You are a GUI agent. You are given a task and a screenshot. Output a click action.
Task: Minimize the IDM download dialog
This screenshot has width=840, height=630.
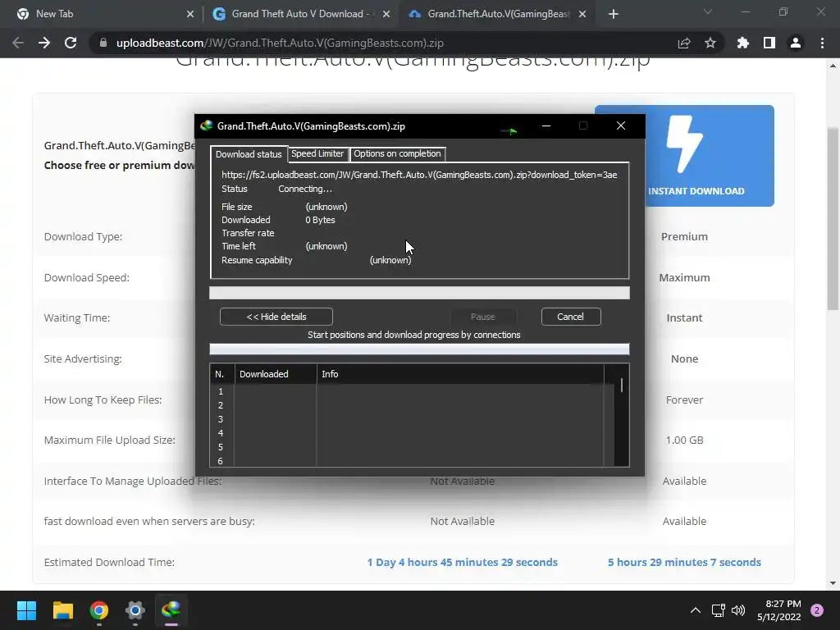point(546,126)
